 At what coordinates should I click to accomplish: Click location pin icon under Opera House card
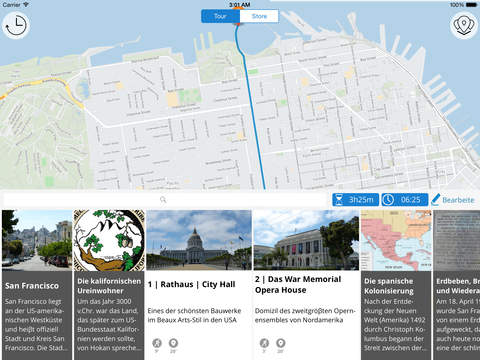281,343
